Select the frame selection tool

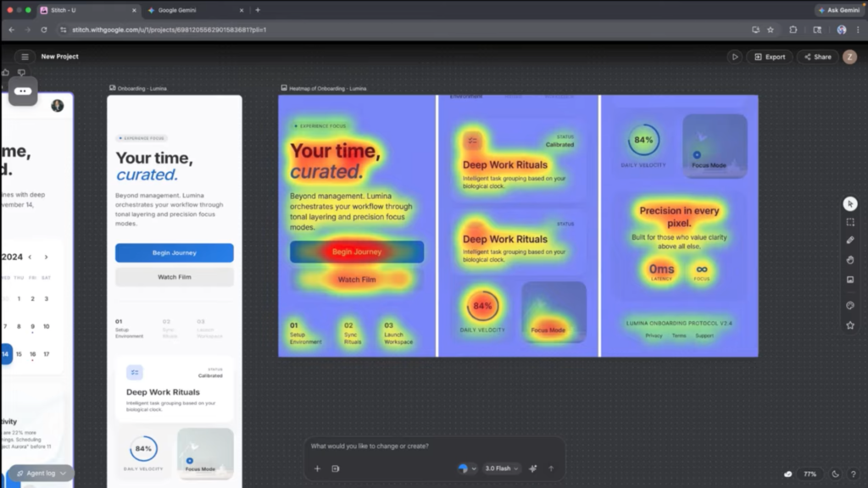point(850,223)
